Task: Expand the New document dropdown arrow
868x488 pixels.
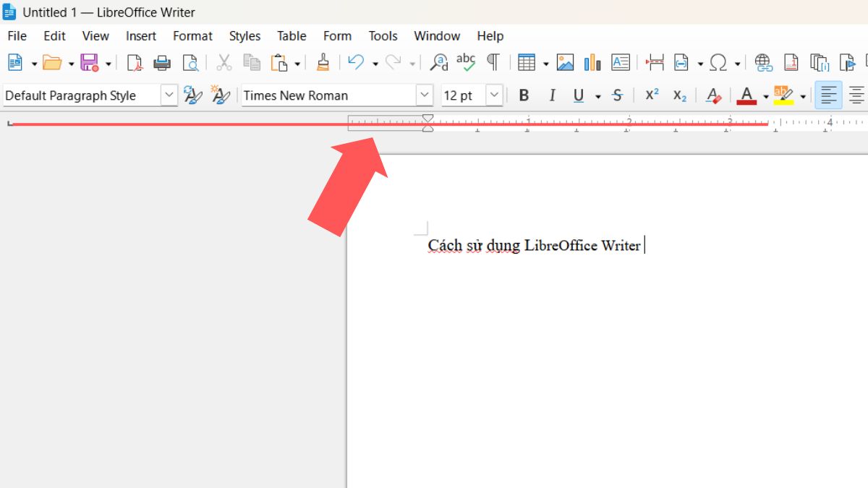Action: point(34,64)
